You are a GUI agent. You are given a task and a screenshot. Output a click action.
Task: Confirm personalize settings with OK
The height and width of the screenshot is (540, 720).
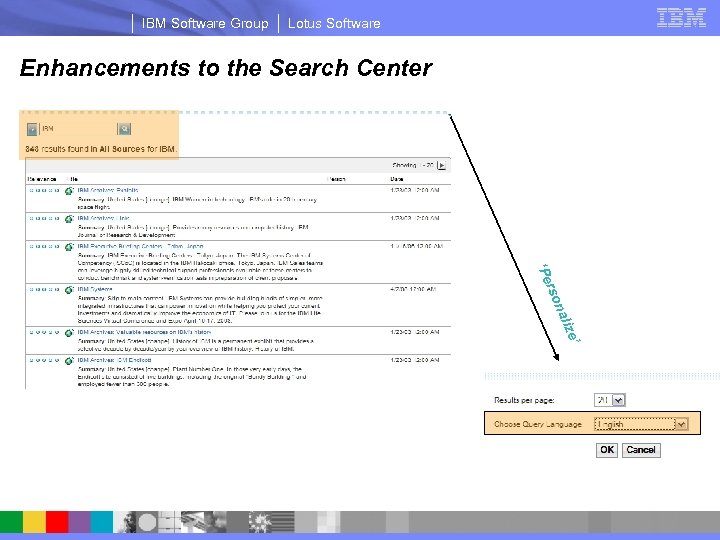coord(607,450)
